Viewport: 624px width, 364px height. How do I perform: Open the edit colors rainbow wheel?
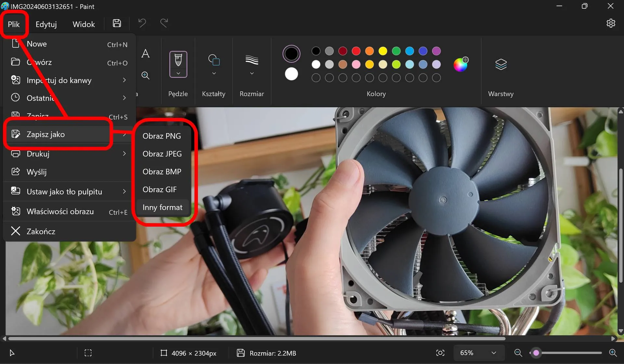pos(461,64)
